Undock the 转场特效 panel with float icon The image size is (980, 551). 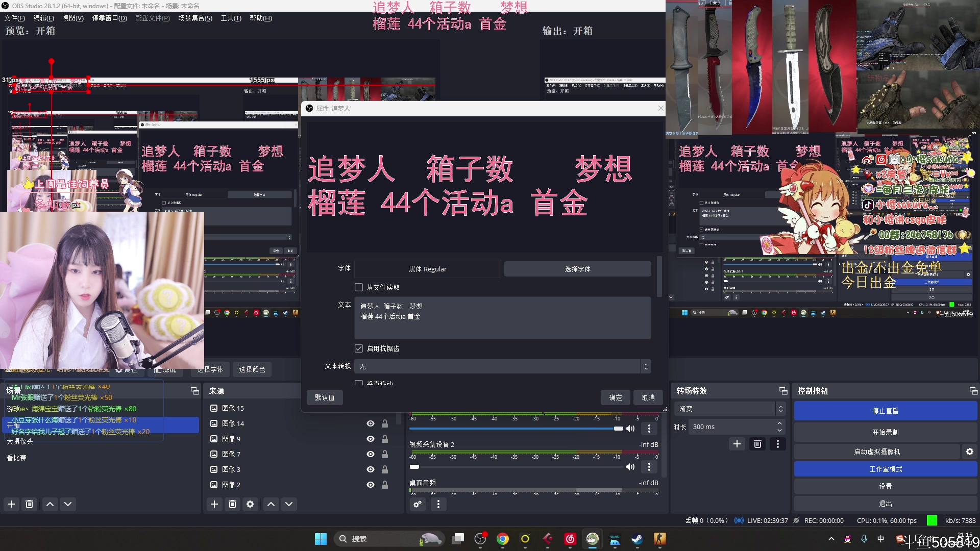coord(783,391)
